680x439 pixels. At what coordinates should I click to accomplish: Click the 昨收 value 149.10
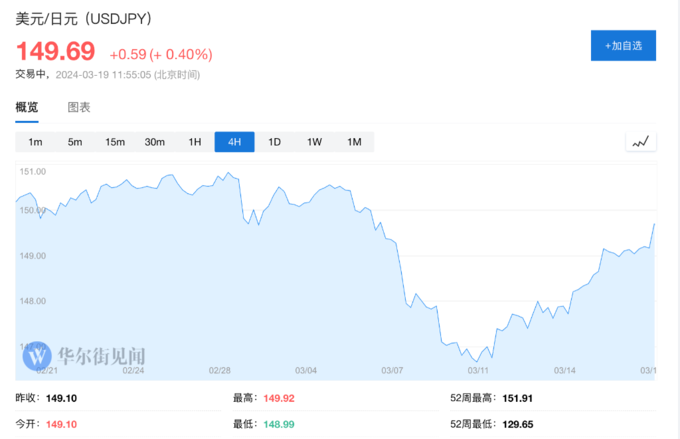(x=62, y=398)
